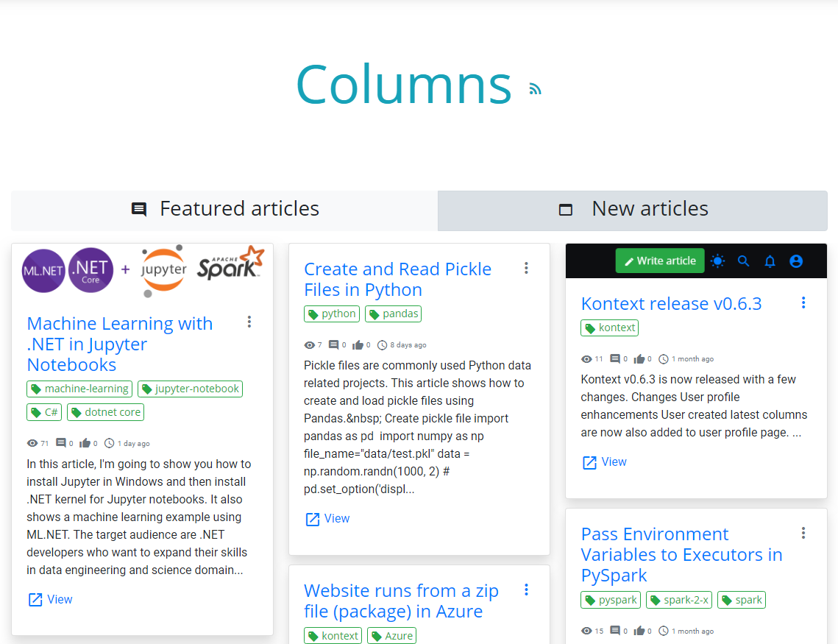Screen dimensions: 838x644
Task: Click the pyspark tag
Action: coord(611,600)
